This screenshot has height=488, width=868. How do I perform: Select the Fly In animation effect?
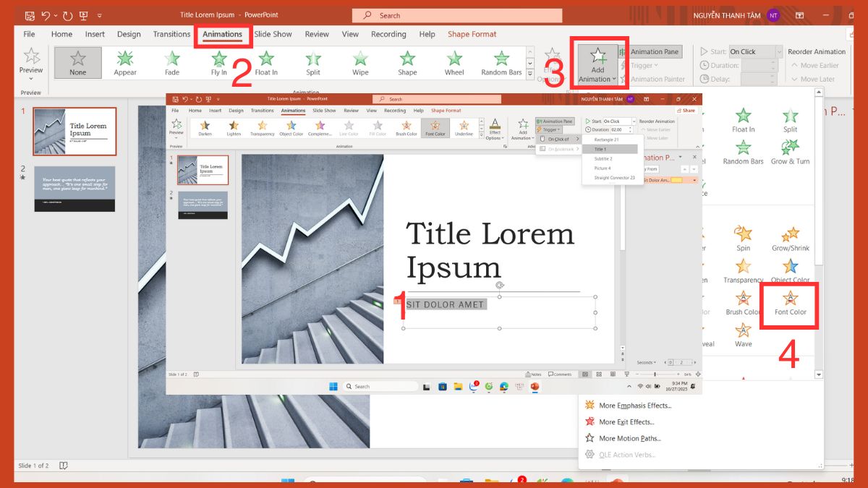tap(218, 62)
